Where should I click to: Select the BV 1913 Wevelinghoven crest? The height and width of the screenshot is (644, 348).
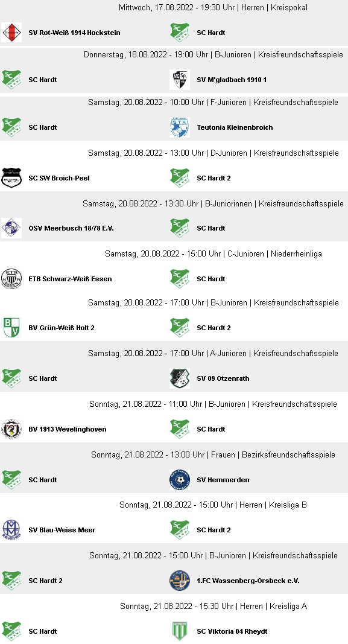point(11,429)
